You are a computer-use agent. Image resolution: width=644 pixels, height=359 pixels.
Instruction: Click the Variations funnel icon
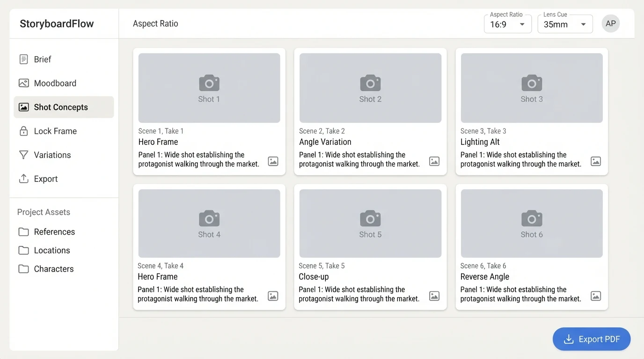click(23, 155)
